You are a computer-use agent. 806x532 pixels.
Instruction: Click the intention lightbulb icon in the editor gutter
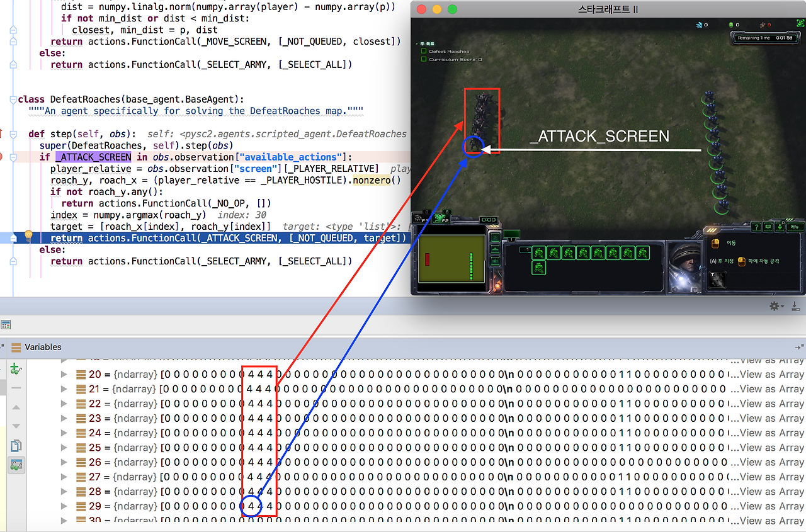tap(28, 236)
